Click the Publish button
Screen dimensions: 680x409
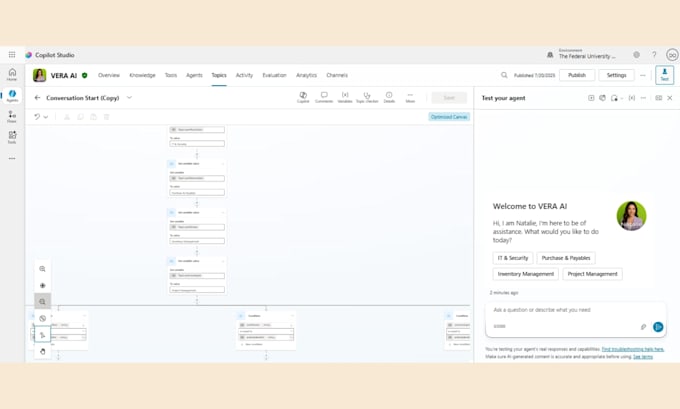click(x=577, y=75)
